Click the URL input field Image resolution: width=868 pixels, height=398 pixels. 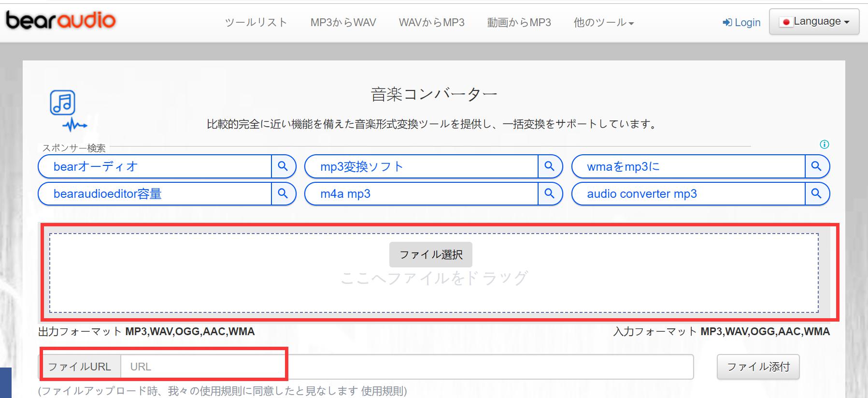[407, 367]
